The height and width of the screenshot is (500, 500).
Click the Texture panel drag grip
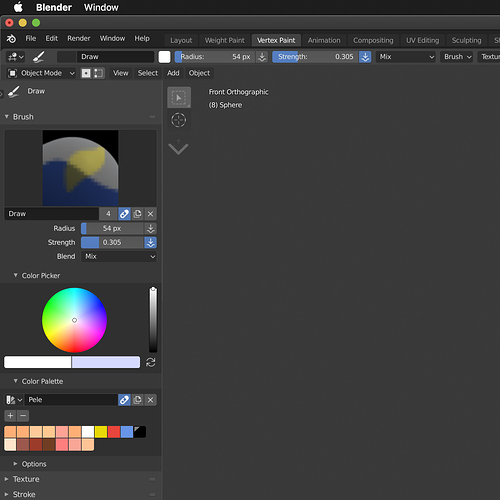pyautogui.click(x=152, y=479)
